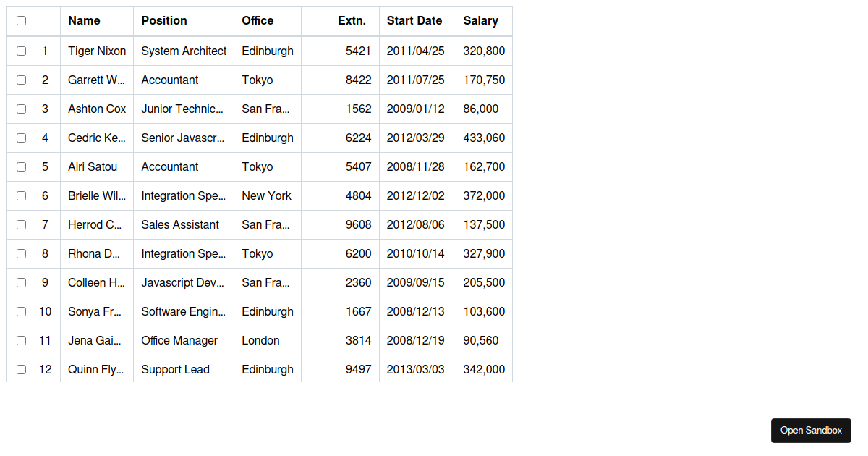Mark the checkbox for Jena Gai... row
This screenshot has width=868, height=456.
point(21,340)
